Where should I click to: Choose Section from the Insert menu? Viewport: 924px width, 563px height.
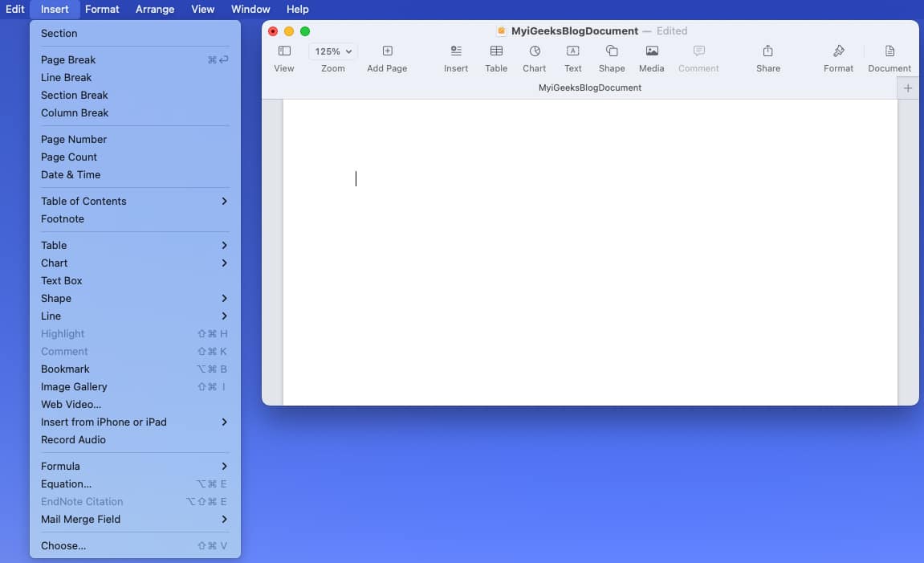pos(135,34)
